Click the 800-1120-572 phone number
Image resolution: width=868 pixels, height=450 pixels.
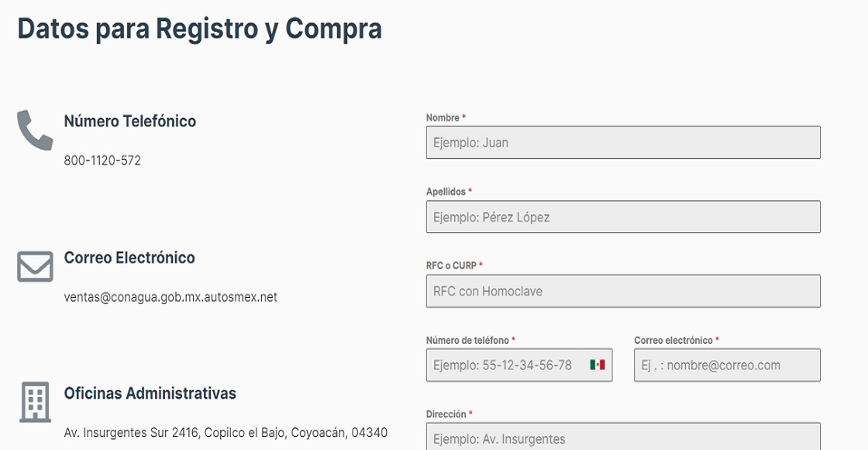102,161
